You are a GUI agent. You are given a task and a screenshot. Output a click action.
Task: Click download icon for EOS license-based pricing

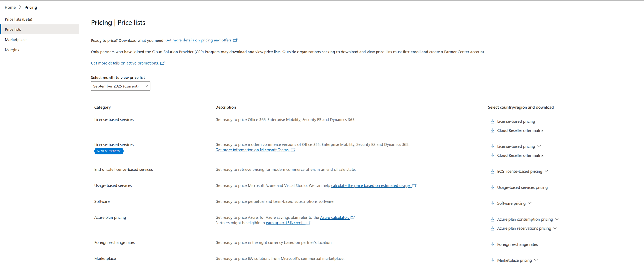click(493, 171)
